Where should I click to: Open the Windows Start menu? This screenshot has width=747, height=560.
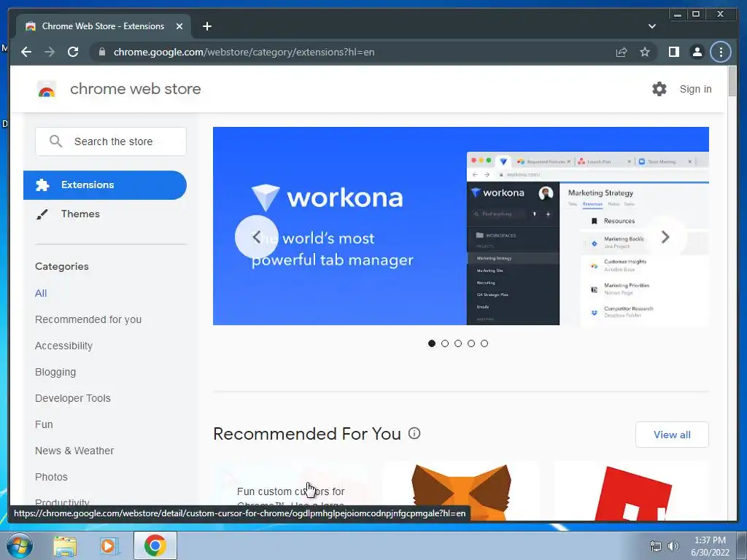pyautogui.click(x=19, y=545)
